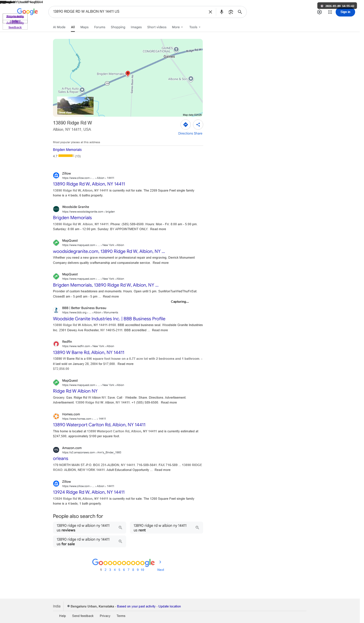
Task: Click Update location in footer
Action: click(170, 606)
